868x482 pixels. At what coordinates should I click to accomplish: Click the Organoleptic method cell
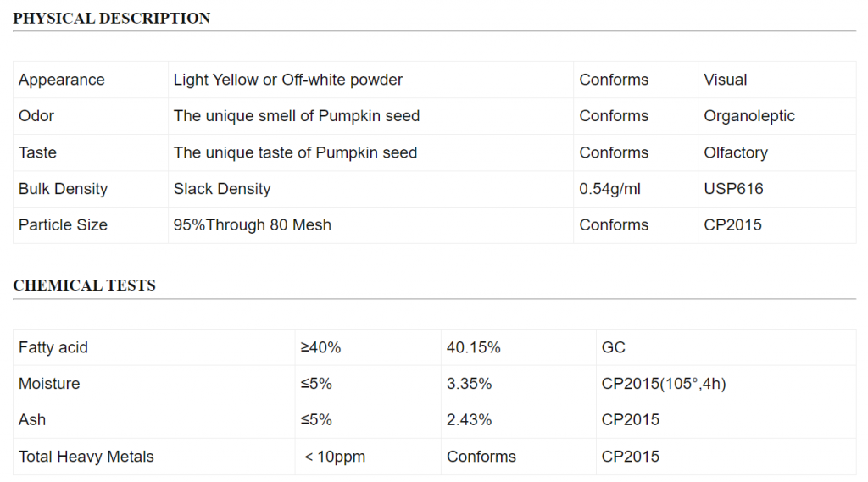(x=749, y=116)
